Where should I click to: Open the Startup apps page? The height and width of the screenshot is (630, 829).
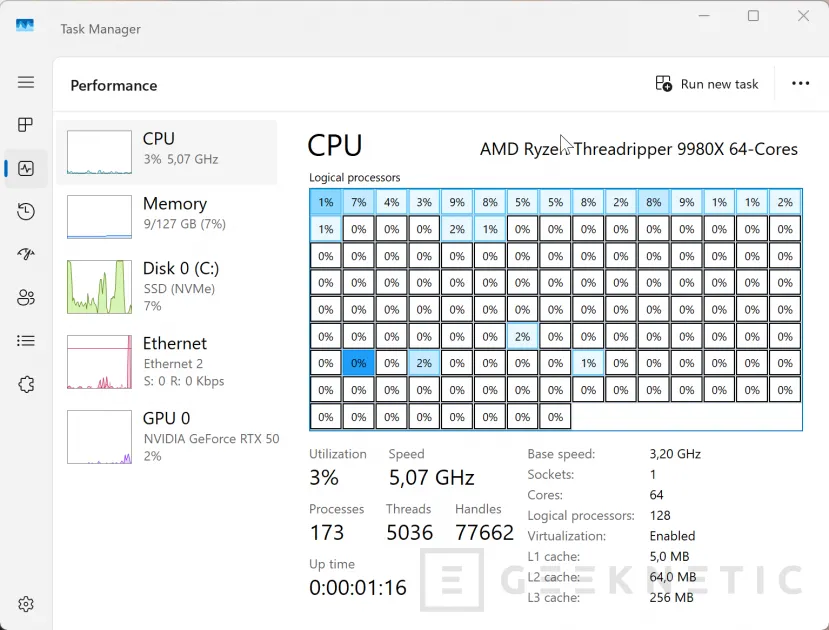(x=25, y=254)
